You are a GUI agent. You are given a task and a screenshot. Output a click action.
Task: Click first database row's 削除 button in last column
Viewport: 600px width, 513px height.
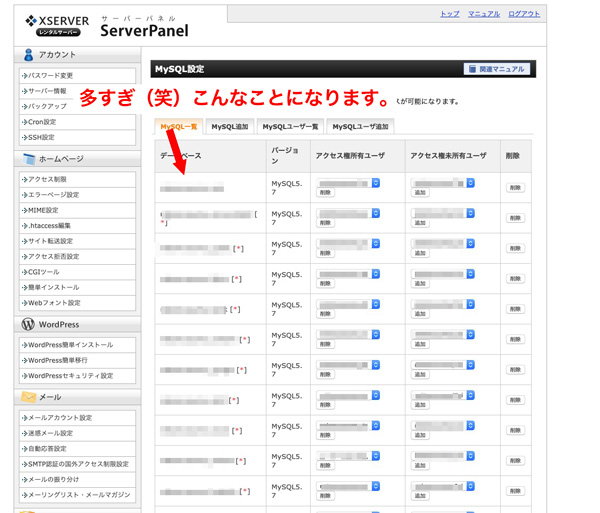[x=515, y=187]
